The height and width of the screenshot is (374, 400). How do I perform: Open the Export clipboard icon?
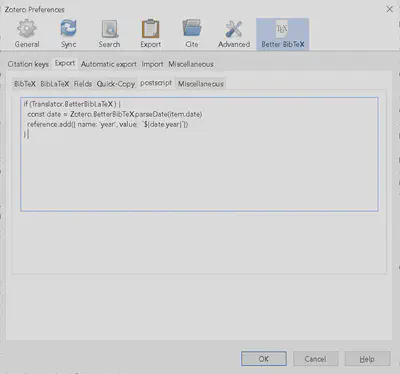click(x=150, y=29)
